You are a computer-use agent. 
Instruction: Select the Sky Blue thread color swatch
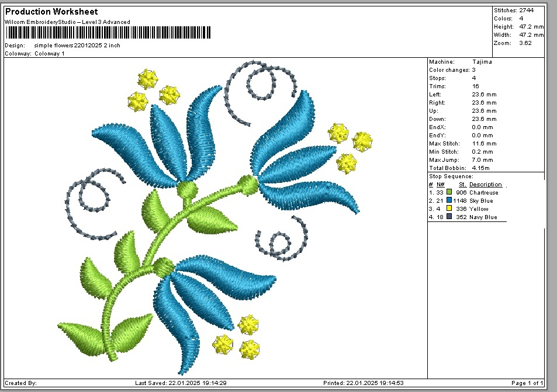click(x=449, y=200)
